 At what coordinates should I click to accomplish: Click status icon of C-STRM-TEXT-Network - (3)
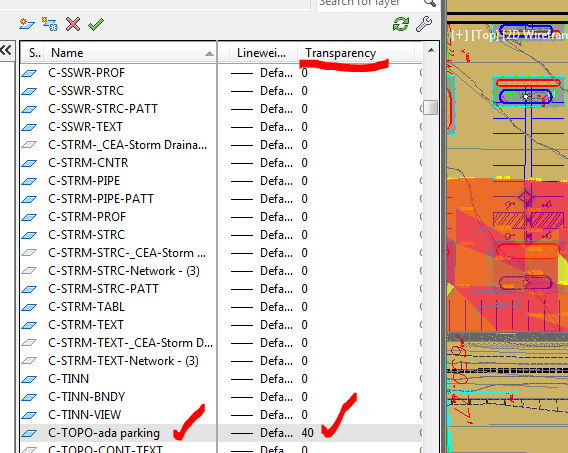[x=29, y=361]
